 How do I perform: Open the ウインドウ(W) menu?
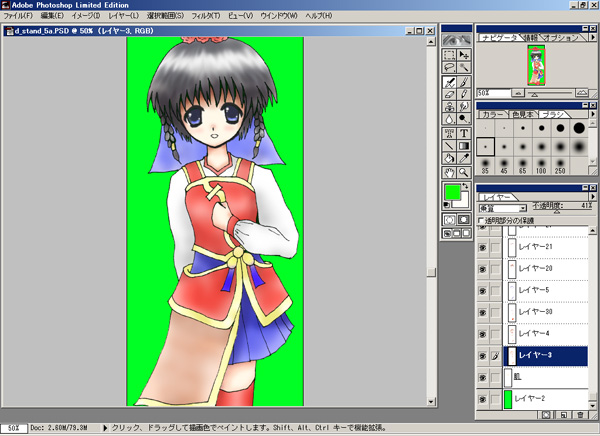pos(279,16)
